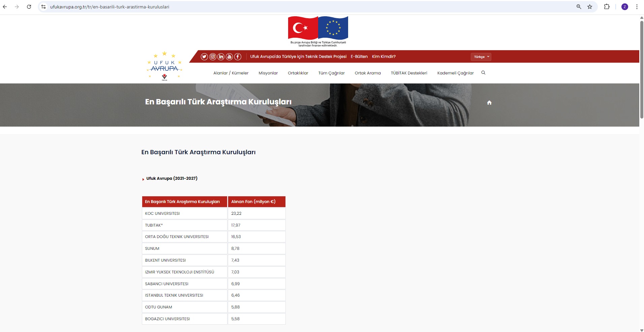This screenshot has width=644, height=332.
Task: Click the Alınan Fon (milyon €) column header
Action: point(257,202)
